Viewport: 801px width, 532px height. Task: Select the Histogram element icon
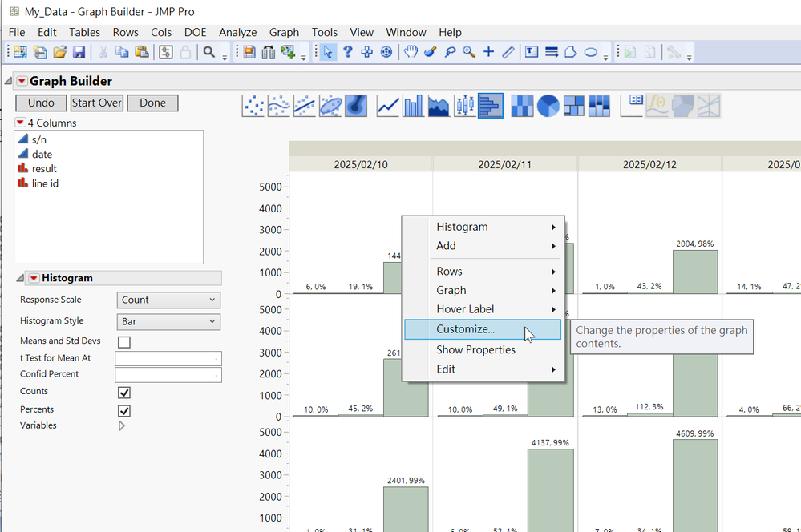tap(491, 107)
